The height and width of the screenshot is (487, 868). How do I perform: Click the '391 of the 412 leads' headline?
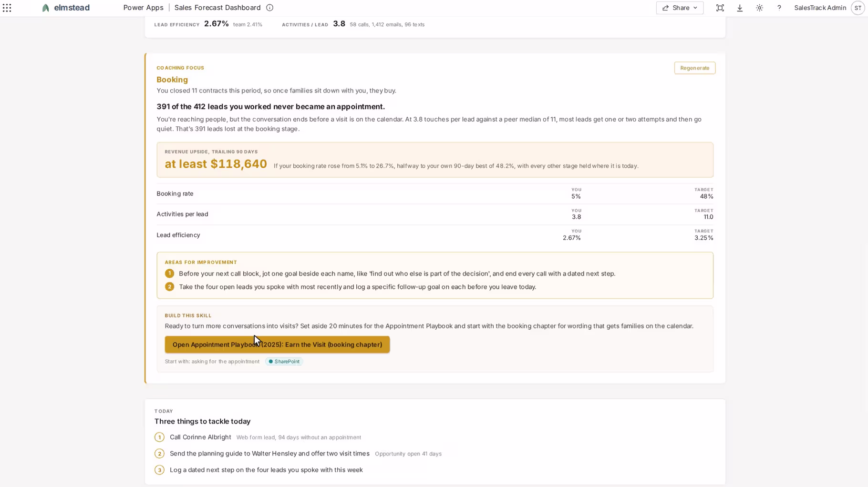270,107
